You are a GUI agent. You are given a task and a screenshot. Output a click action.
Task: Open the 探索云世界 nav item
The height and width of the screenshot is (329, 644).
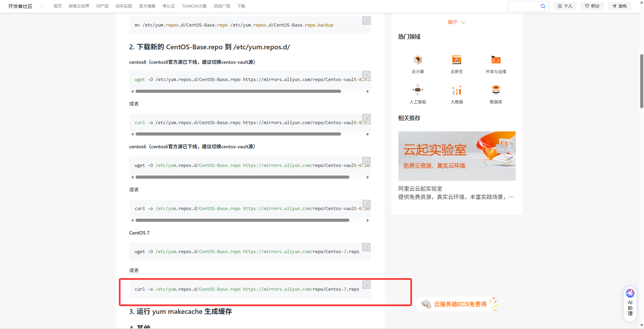[79, 6]
